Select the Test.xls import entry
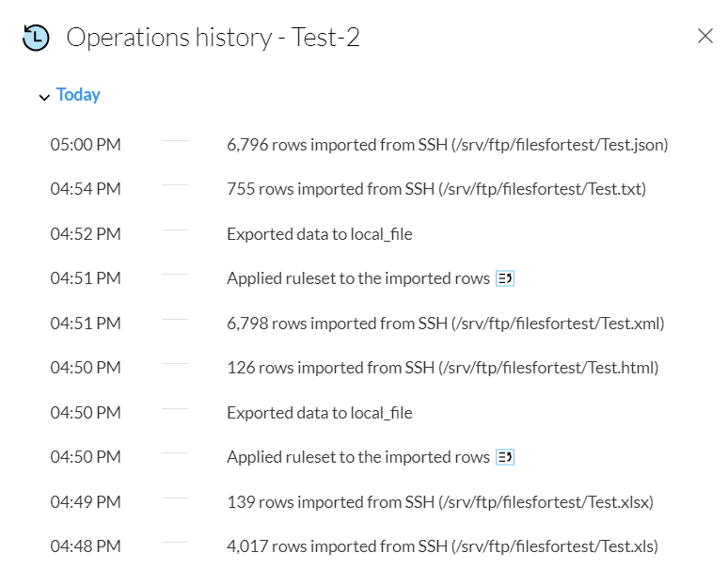The height and width of the screenshot is (585, 728). coord(442,546)
